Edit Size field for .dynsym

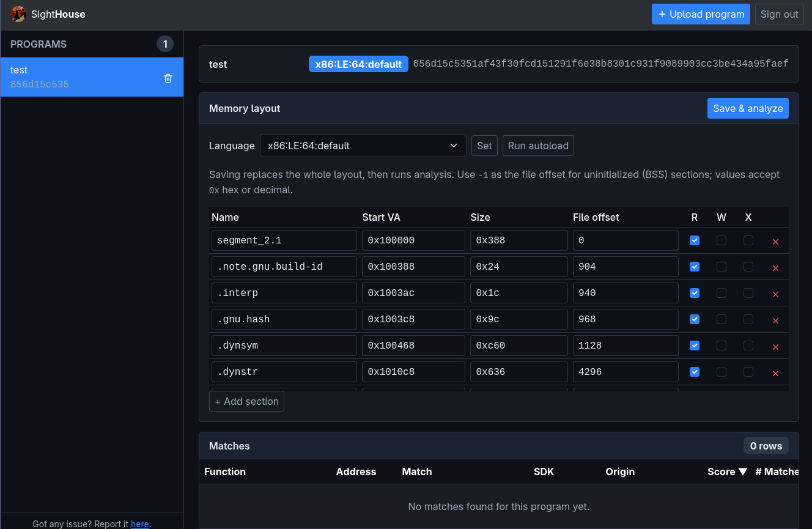pyautogui.click(x=519, y=346)
